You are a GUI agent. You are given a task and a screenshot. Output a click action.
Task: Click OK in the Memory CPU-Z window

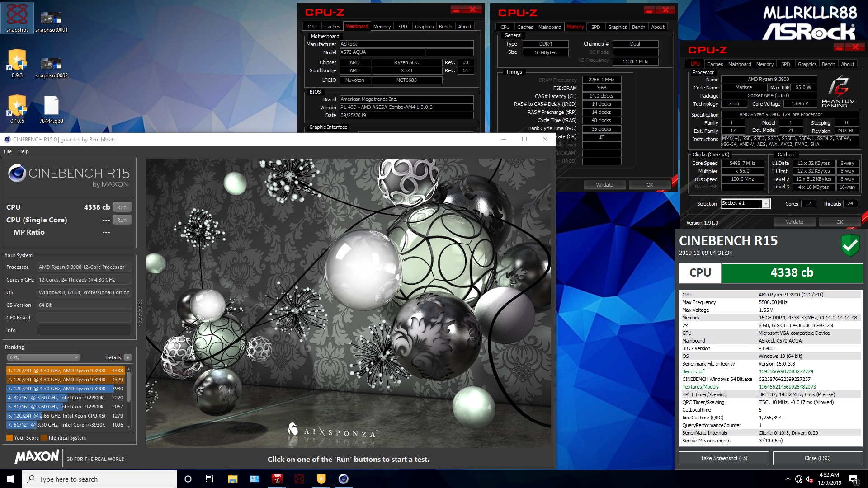click(650, 185)
